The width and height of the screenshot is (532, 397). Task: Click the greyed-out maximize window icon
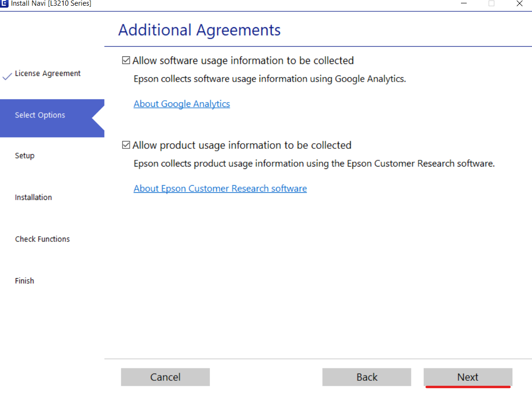(491, 3)
